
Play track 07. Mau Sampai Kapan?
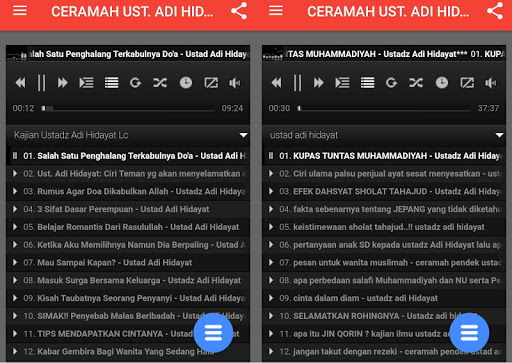coord(128,263)
